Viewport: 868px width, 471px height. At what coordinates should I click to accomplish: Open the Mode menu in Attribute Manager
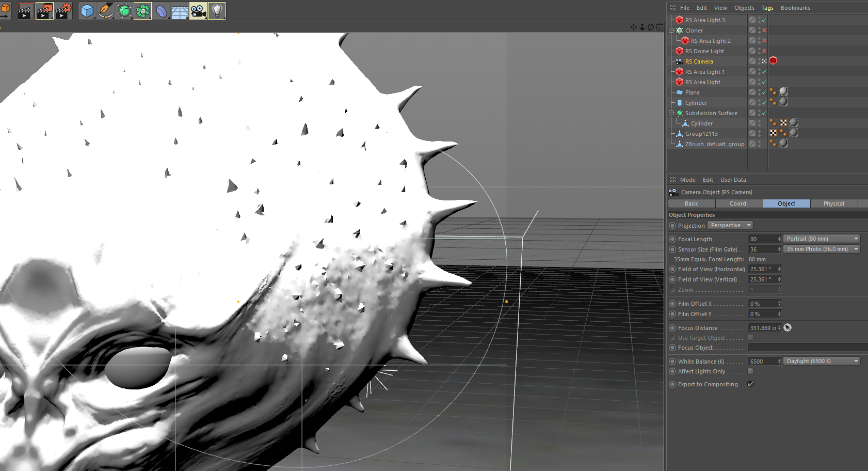[x=688, y=180]
